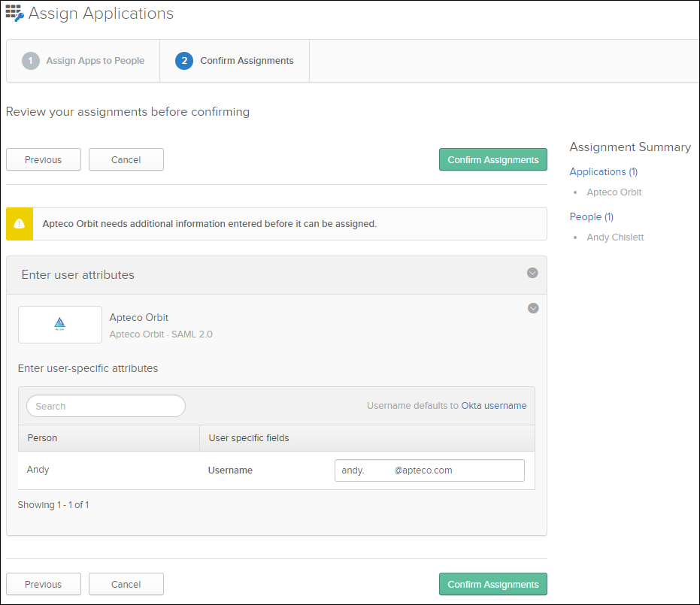Click the warning message about additional information
The height and width of the screenshot is (605, 700).
(209, 224)
